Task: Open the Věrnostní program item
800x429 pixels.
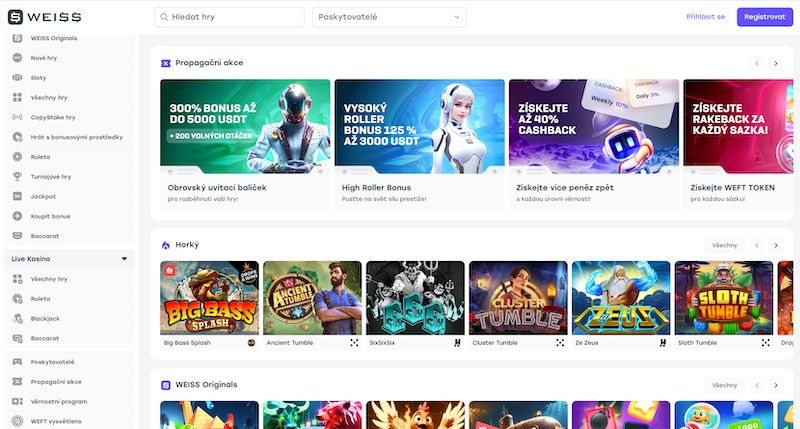Action: 61,400
